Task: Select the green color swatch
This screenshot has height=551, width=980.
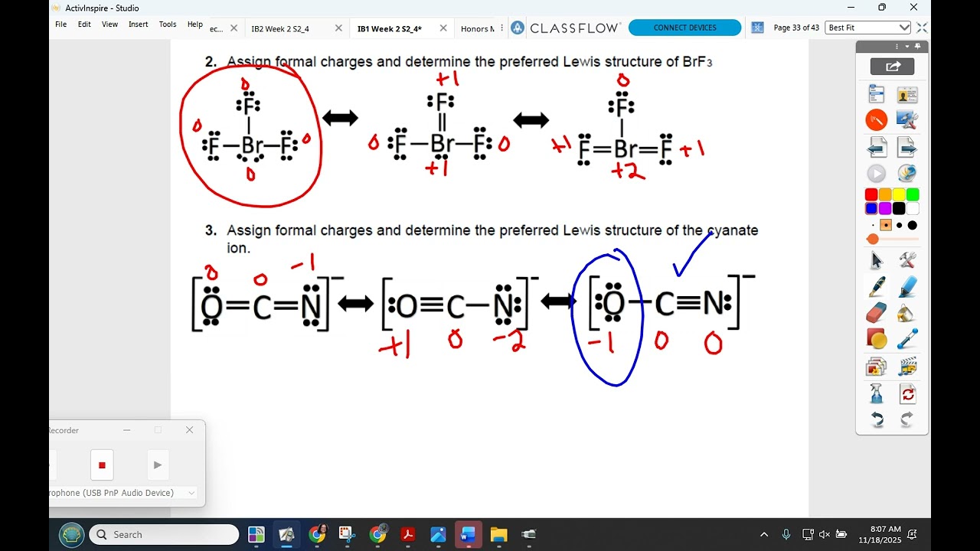Action: [x=913, y=195]
